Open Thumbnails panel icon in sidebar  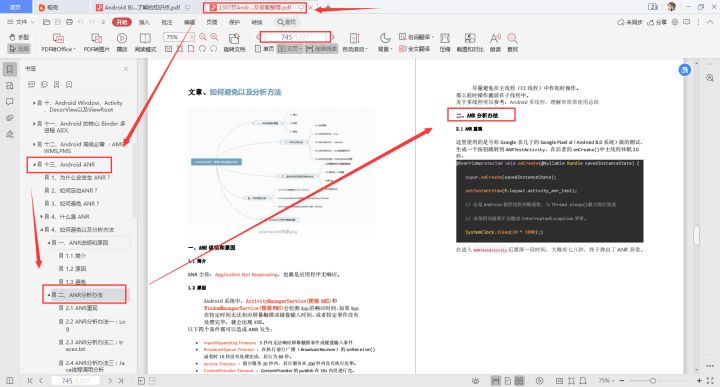(10, 86)
